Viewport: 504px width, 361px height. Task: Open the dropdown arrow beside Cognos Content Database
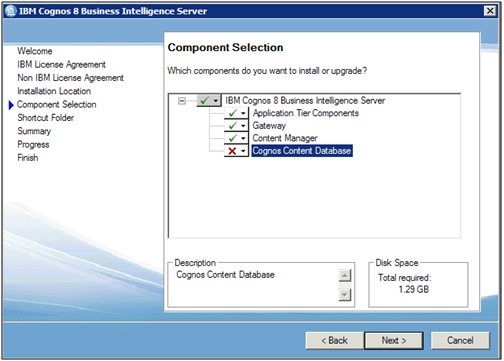[x=243, y=151]
